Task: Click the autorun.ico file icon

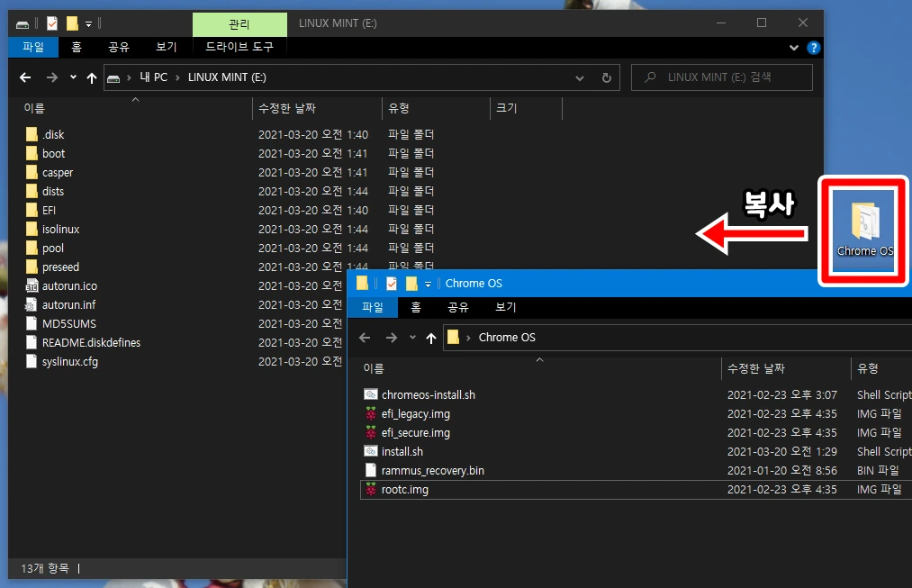Action: pos(32,285)
